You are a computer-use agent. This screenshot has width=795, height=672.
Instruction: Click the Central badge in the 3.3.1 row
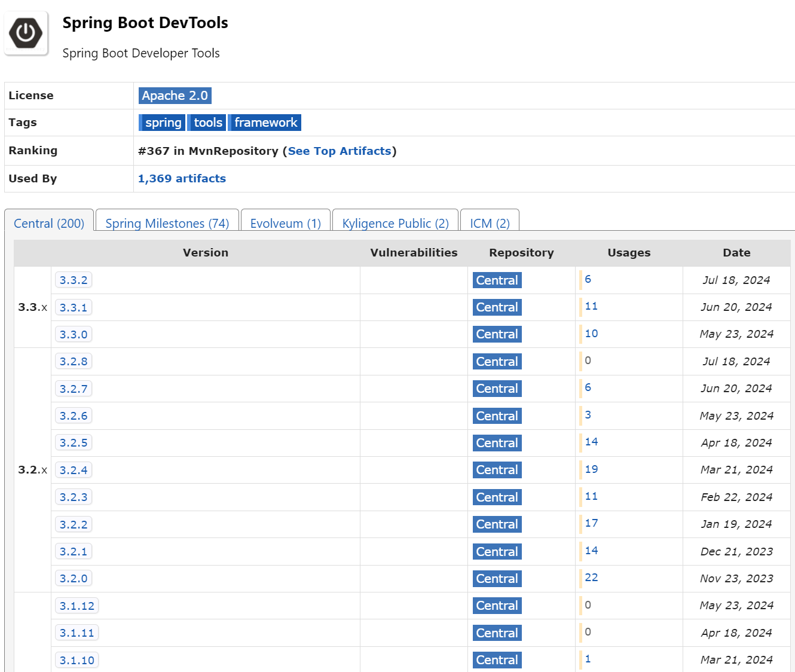click(497, 307)
